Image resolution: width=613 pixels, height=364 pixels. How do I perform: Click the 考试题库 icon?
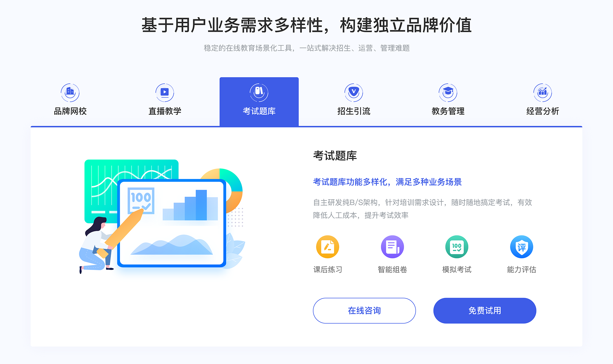(259, 91)
